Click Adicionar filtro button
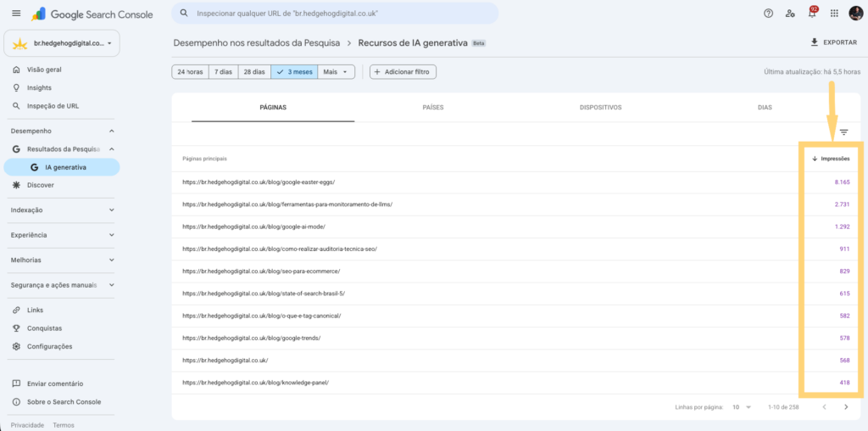 pos(403,72)
